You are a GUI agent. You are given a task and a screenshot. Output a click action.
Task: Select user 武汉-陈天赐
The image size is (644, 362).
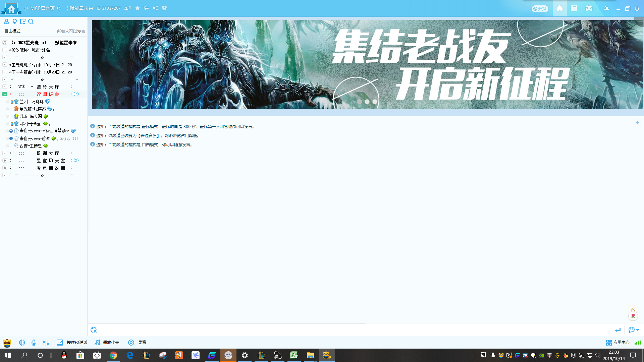(44, 116)
